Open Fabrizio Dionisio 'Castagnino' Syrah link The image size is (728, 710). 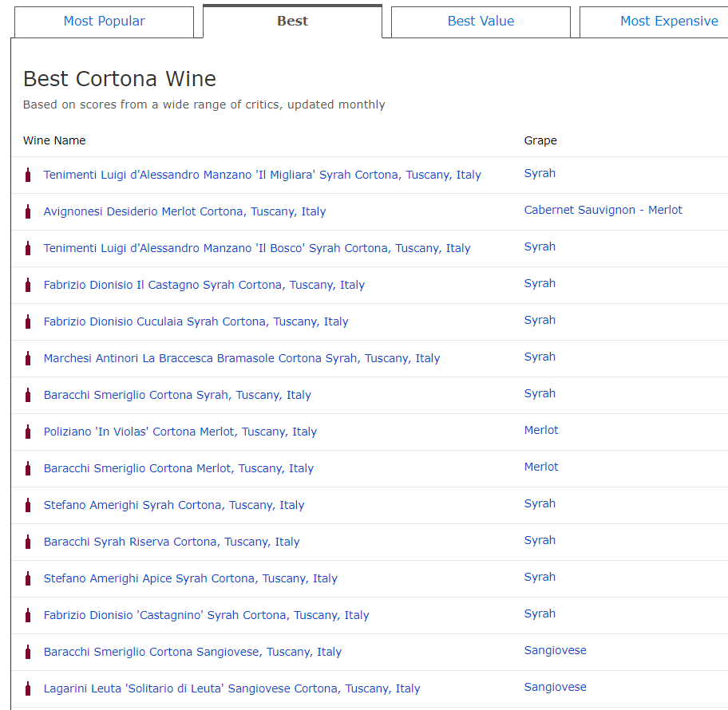point(206,615)
